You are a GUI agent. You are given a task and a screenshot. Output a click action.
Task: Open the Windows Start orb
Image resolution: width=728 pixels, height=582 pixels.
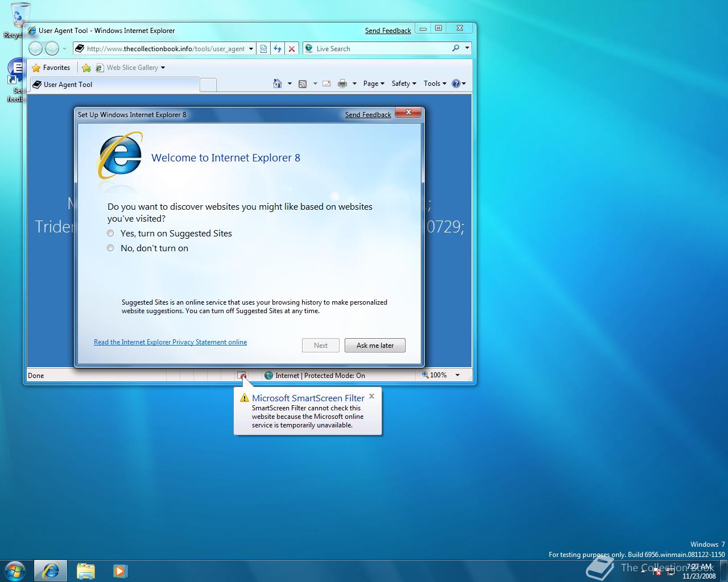point(15,570)
